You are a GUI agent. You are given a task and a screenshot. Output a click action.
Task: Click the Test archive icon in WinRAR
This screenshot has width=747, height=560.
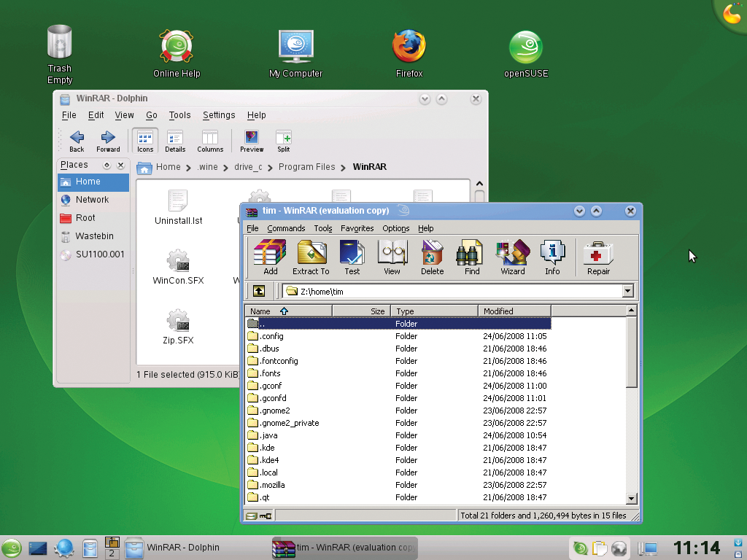[352, 257]
